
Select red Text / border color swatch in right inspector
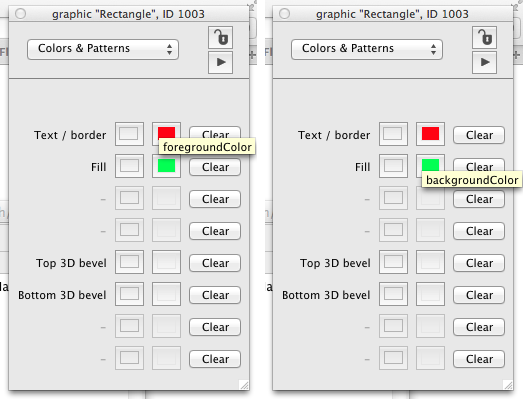[430, 134]
